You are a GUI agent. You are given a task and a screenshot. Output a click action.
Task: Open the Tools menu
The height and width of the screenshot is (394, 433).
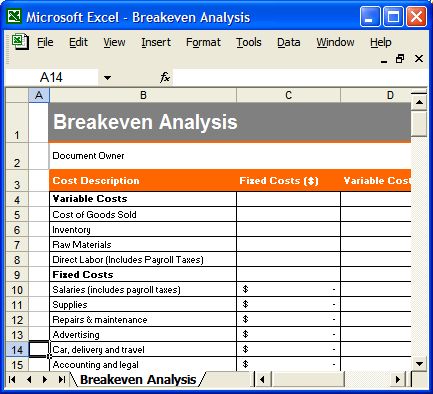[x=249, y=42]
